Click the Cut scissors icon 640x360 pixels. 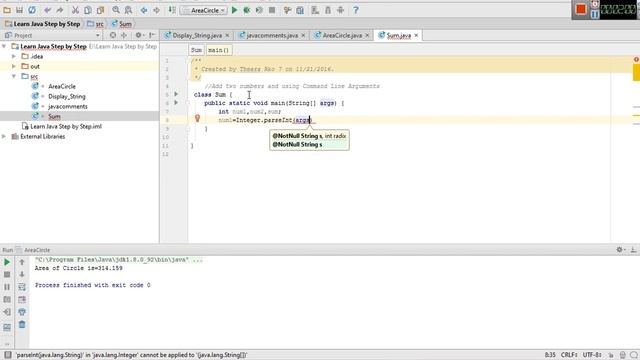coord(75,10)
